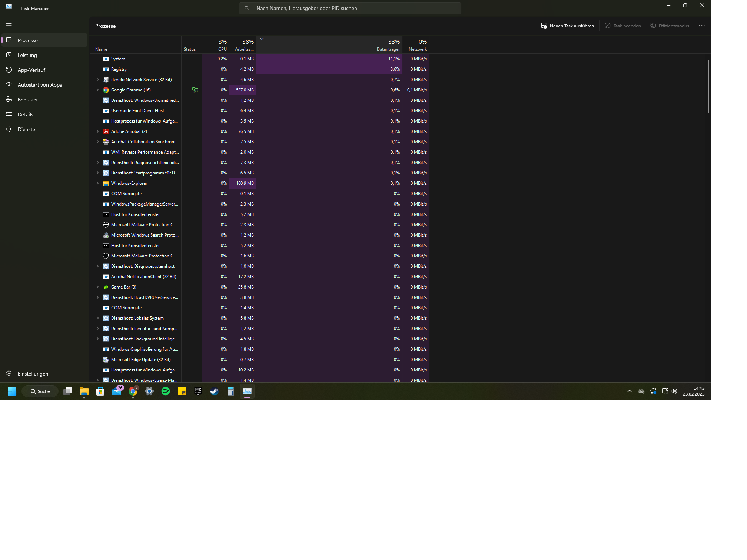Expand the Adobe Acrobat process group
The height and width of the screenshot is (560, 747).
coord(98,131)
